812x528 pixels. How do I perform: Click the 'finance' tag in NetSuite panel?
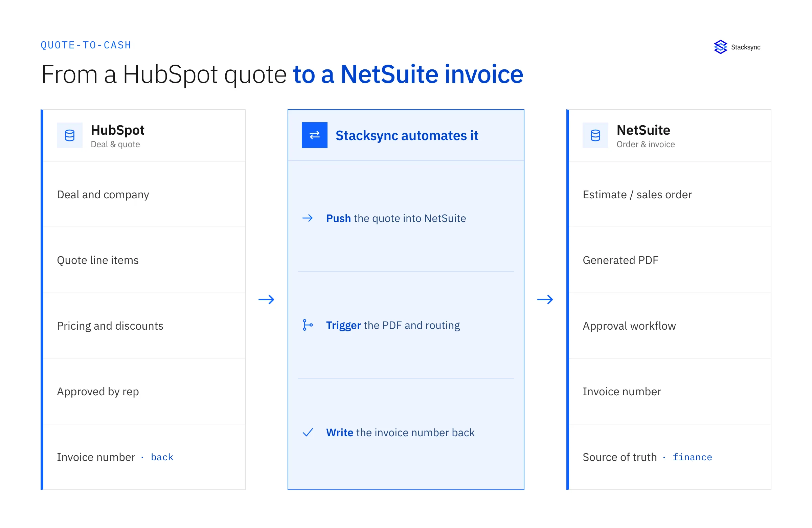(x=692, y=457)
